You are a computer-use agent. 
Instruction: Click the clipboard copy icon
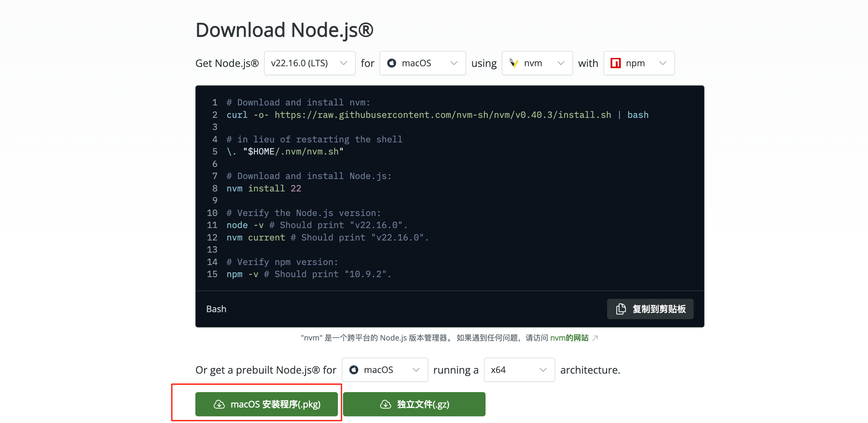pos(621,309)
